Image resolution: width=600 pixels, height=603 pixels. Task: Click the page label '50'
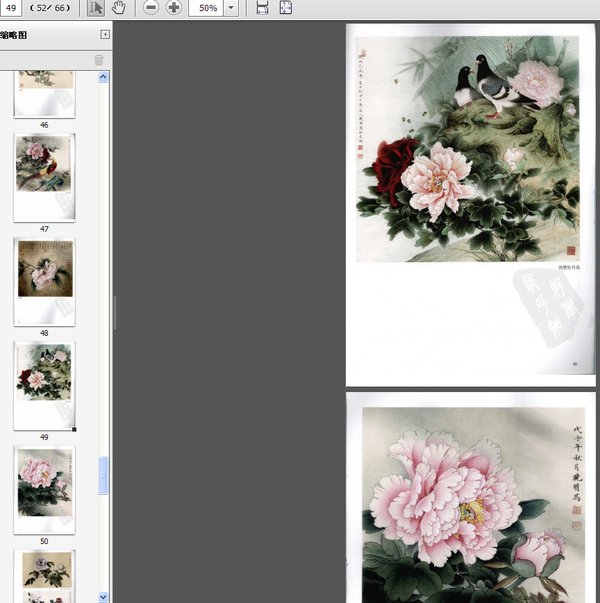click(44, 541)
